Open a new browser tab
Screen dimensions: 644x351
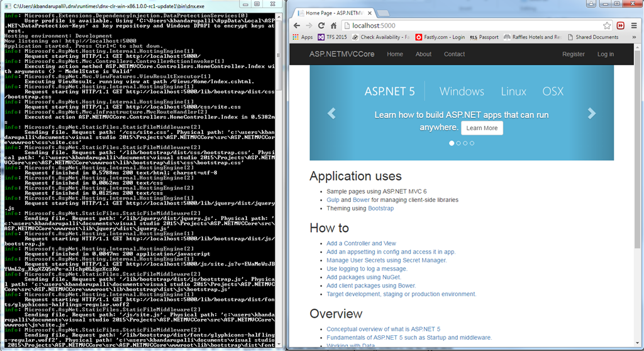pos(383,13)
